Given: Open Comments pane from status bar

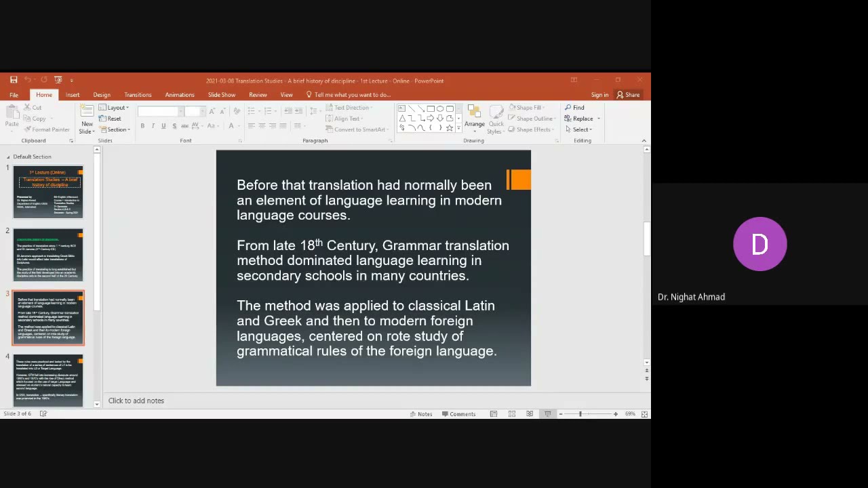Looking at the screenshot, I should coord(458,414).
